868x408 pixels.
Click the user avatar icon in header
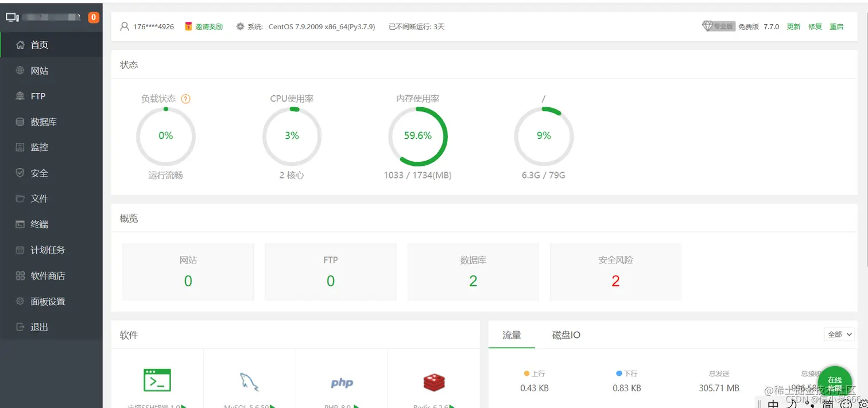[x=125, y=26]
